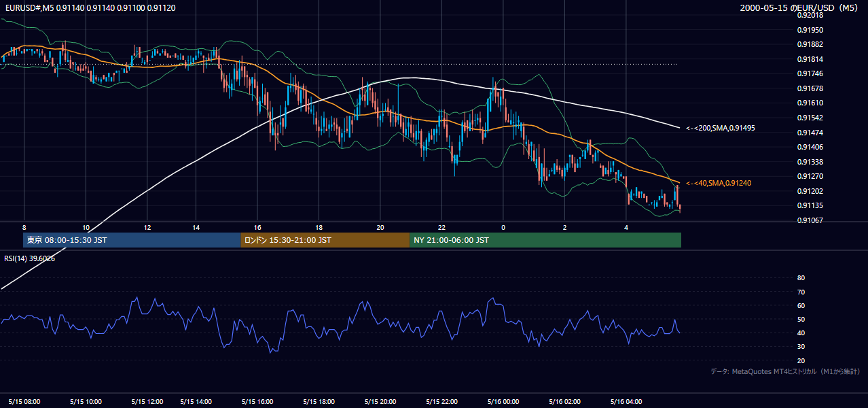Image resolution: width=868 pixels, height=408 pixels.
Task: Click the 0.91542 price axis label
Action: (x=811, y=118)
